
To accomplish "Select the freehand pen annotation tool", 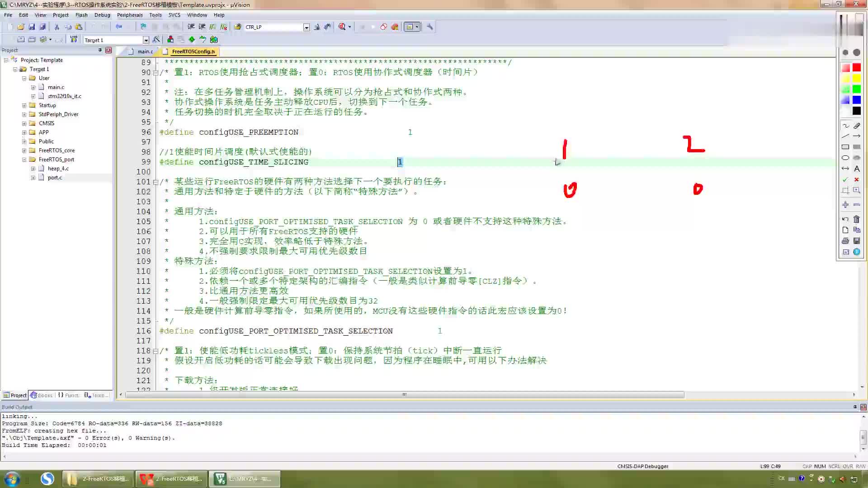I will pyautogui.click(x=845, y=126).
